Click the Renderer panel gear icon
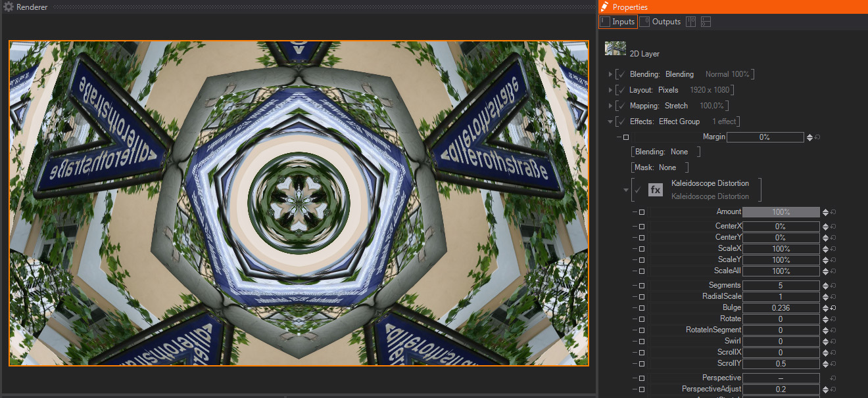Screen dimensions: 868x398 9,7
